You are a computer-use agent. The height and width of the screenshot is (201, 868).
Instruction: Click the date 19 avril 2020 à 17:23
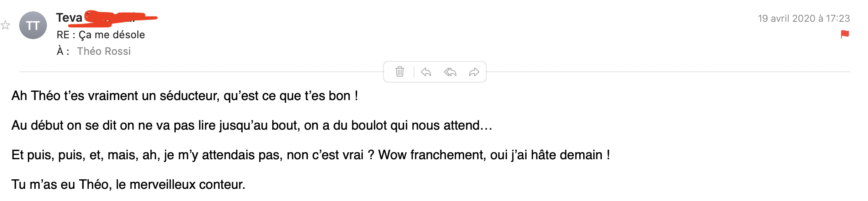pyautogui.click(x=804, y=18)
